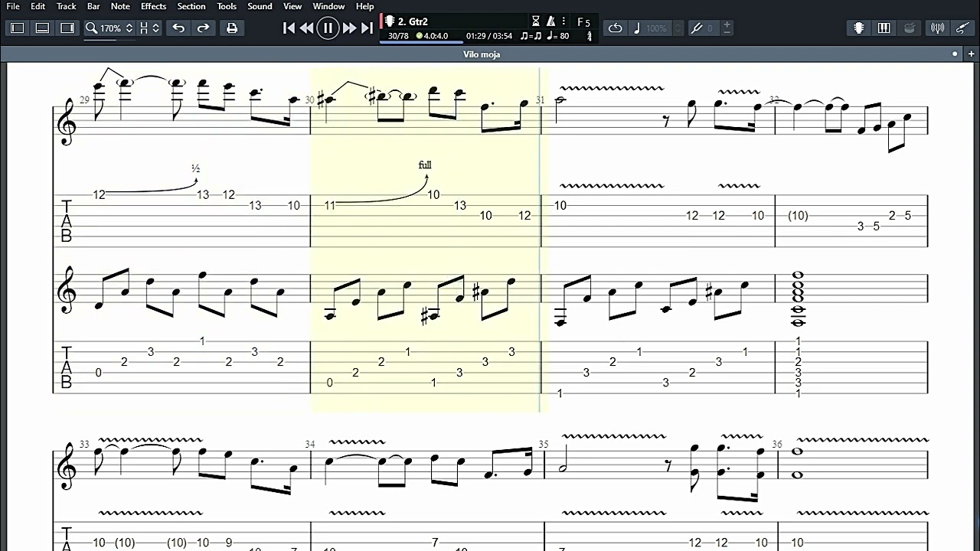Open the tuning fork icon in LCD
The height and width of the screenshot is (551, 980).
589,36
